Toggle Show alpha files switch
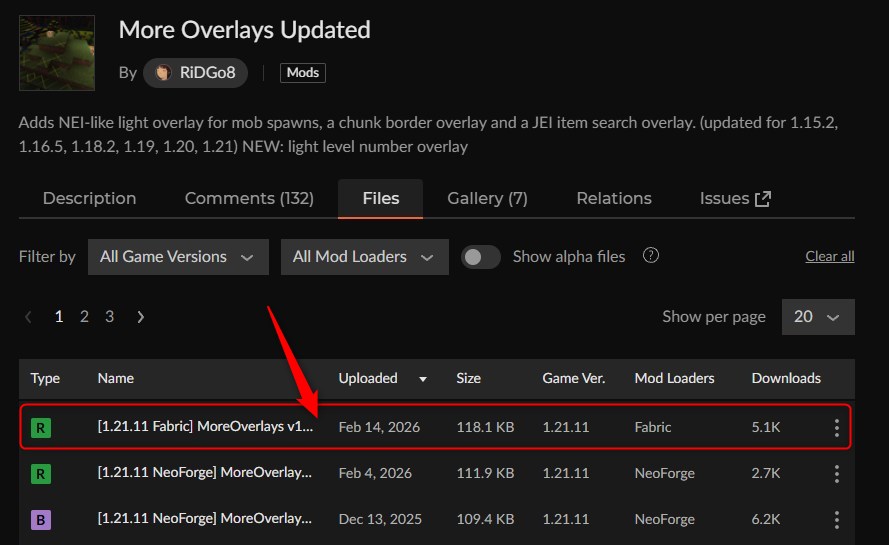This screenshot has height=545, width=889. pos(480,257)
